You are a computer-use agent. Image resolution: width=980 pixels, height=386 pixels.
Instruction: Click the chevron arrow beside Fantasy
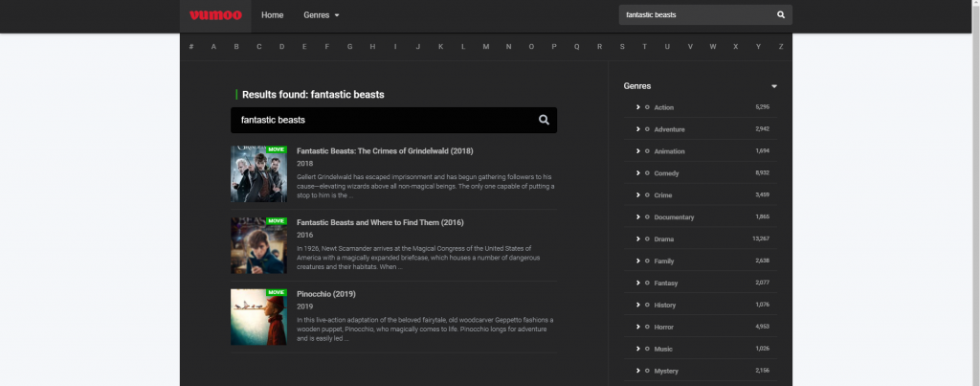[x=638, y=283]
